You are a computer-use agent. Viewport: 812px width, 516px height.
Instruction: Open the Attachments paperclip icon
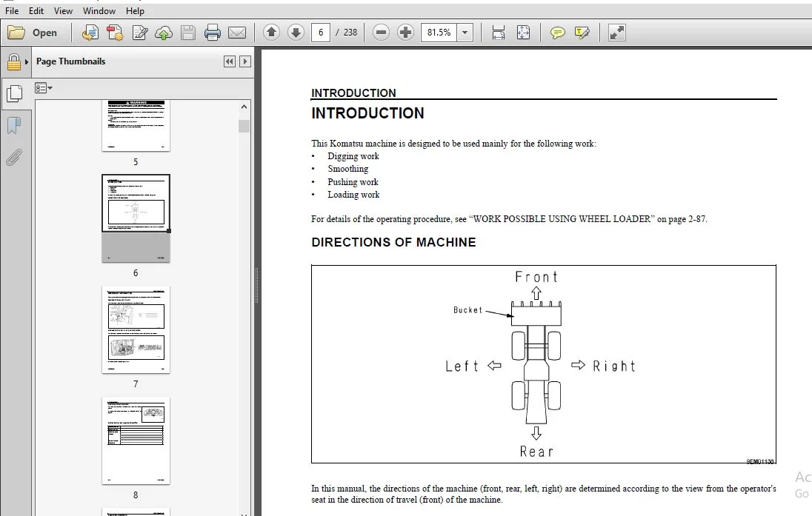click(14, 158)
